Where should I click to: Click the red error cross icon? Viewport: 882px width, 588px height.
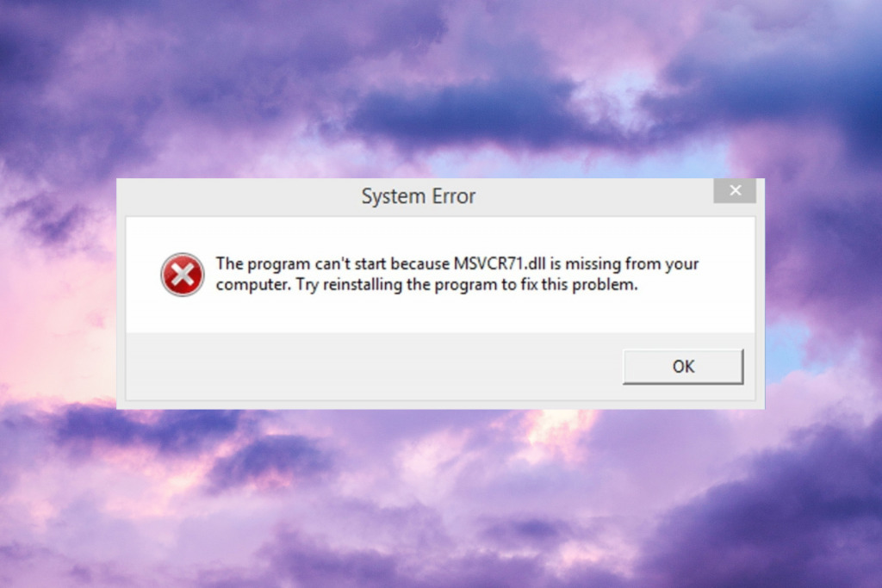click(x=183, y=275)
